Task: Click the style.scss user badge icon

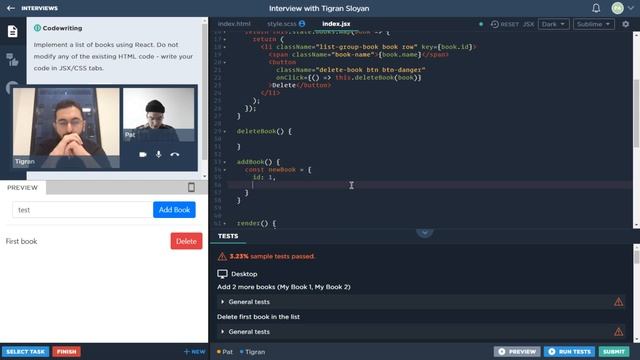Action: click(302, 24)
